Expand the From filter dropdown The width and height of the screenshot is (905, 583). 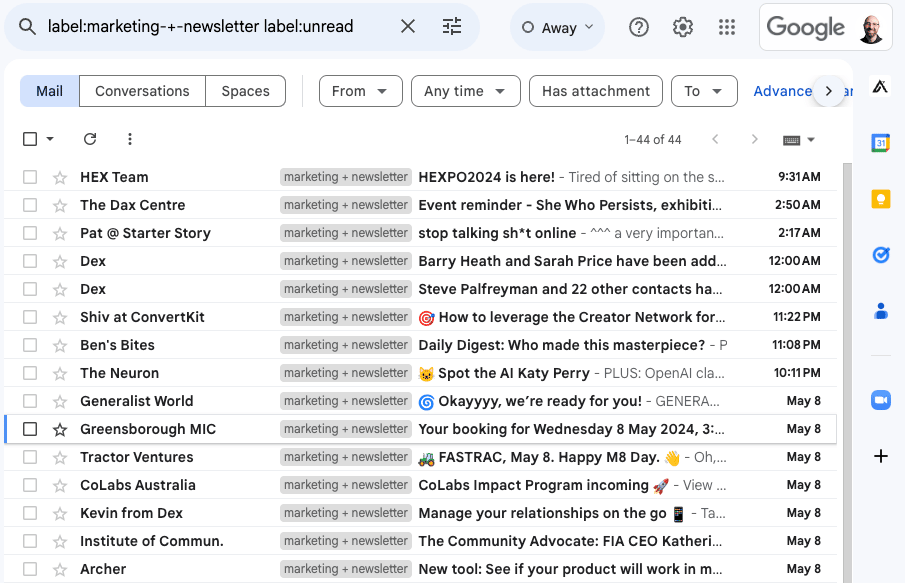pos(361,91)
